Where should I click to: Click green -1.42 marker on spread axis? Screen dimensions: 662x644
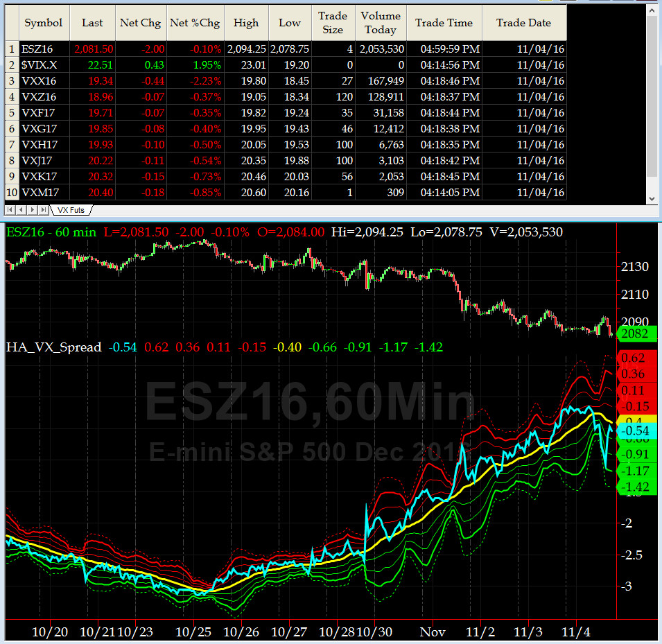point(636,487)
